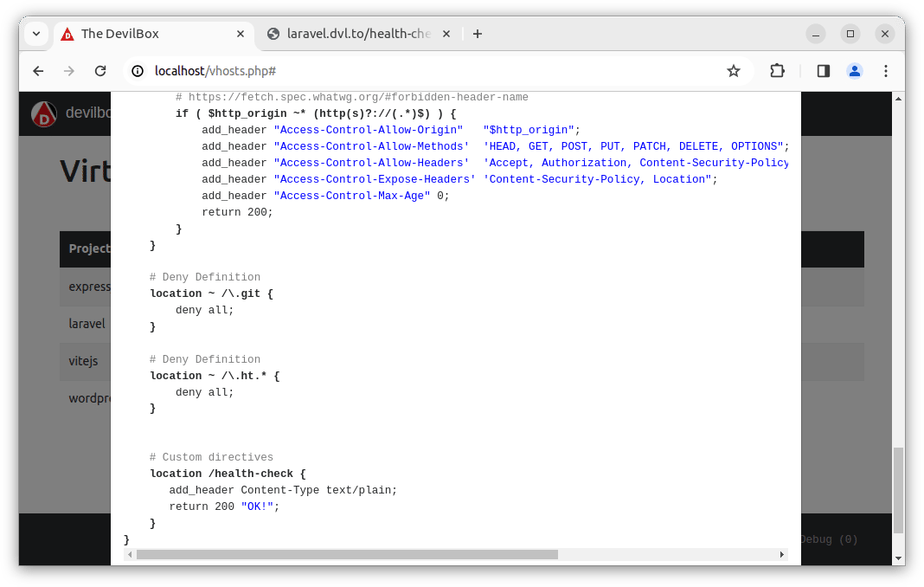Open Chrome three-dot menu

pyautogui.click(x=885, y=71)
